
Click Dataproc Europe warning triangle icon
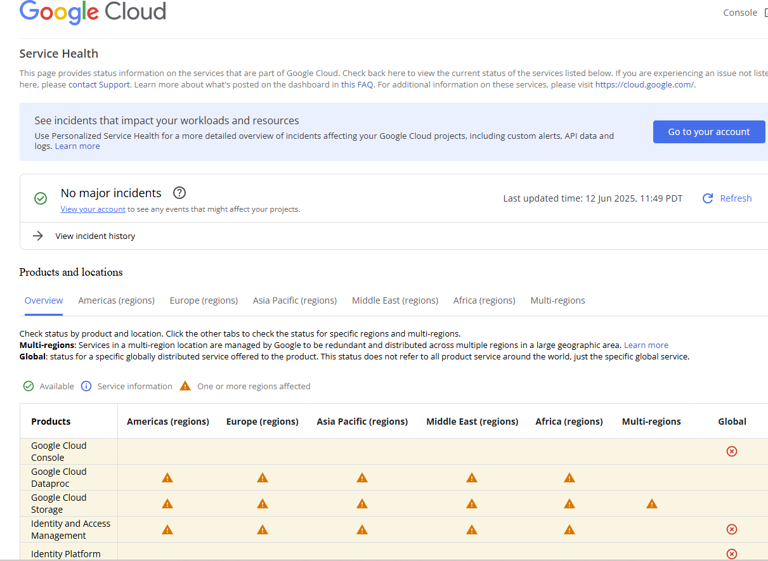262,478
